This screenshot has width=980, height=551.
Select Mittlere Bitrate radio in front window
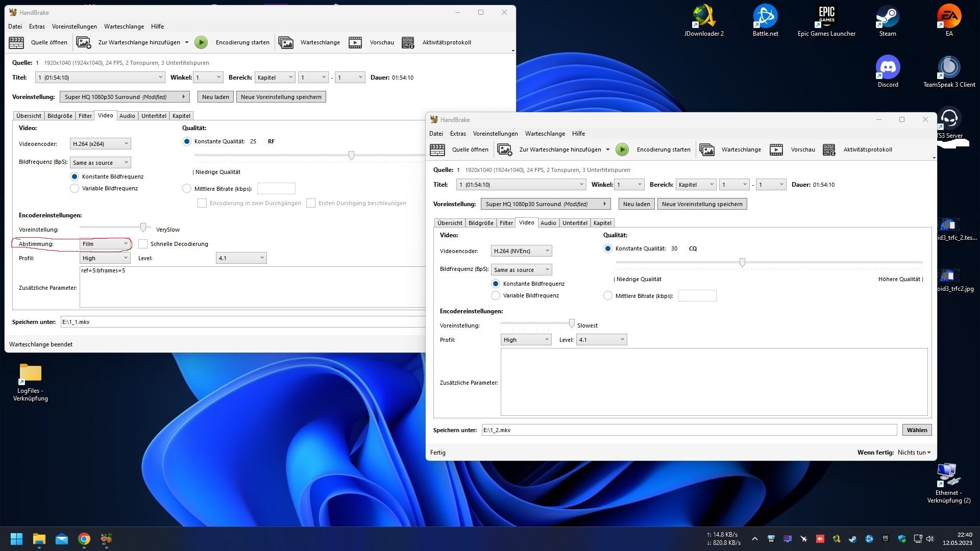607,295
